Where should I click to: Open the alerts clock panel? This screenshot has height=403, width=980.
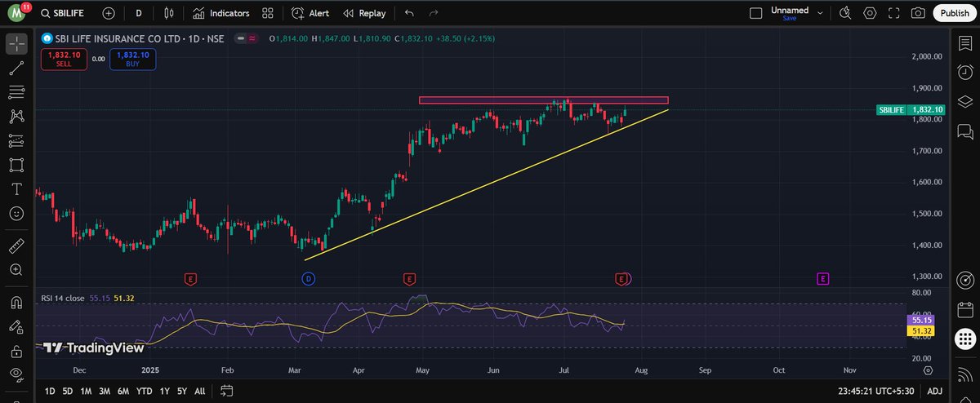pyautogui.click(x=964, y=73)
